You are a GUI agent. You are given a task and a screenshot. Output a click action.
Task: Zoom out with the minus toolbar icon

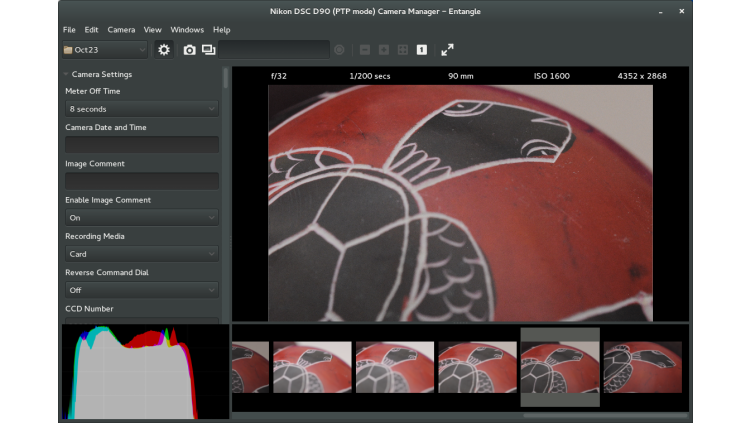coord(365,50)
